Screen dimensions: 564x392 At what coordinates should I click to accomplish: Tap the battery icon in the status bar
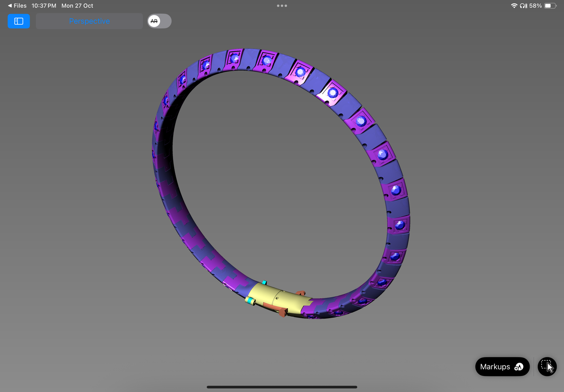(550, 5)
